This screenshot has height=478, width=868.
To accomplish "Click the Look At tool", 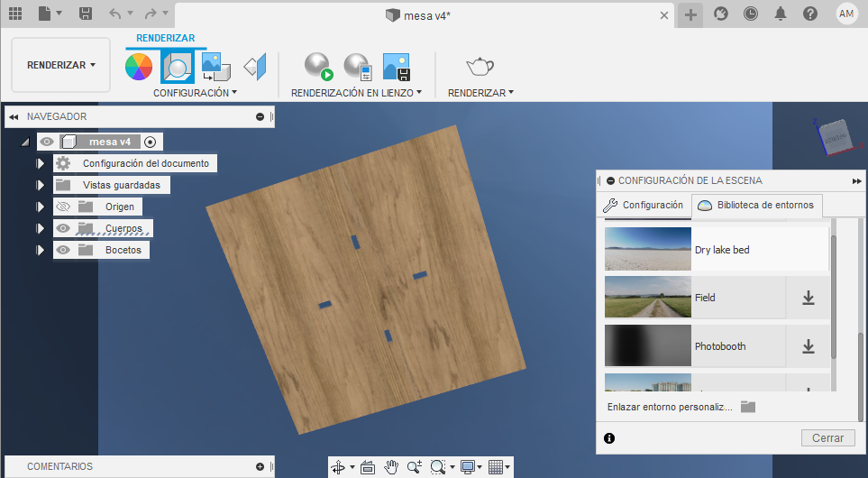I will coord(368,467).
